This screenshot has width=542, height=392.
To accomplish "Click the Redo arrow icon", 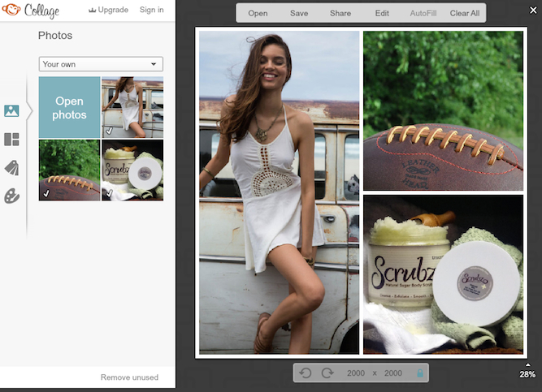I will click(x=327, y=373).
